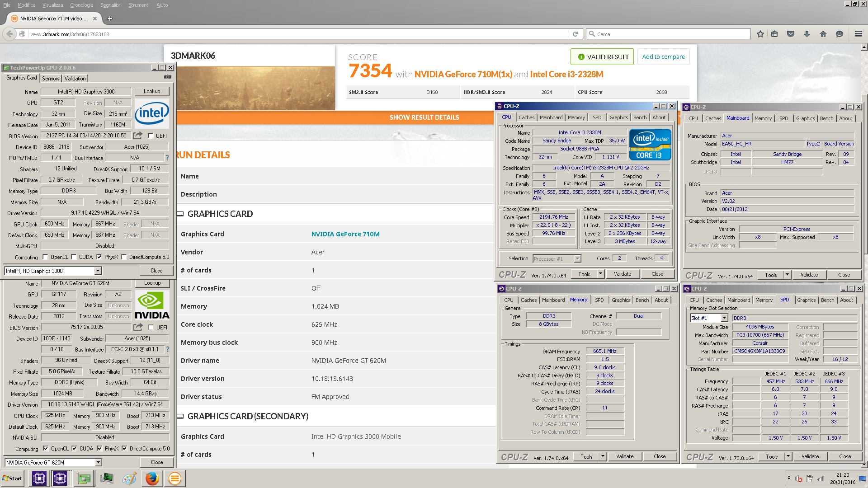The image size is (868, 488).
Task: Click the NVIDIA PCI-E bus interface question mark
Action: pyautogui.click(x=168, y=349)
